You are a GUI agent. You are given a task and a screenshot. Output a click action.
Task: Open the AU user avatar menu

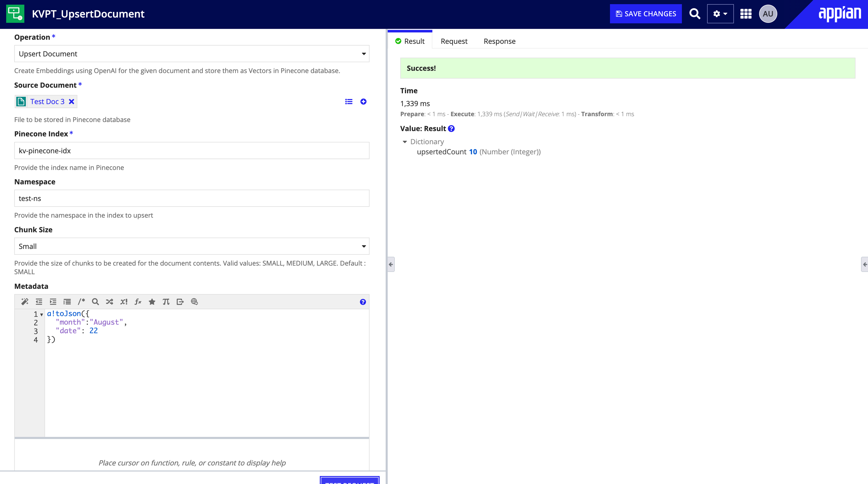[768, 14]
